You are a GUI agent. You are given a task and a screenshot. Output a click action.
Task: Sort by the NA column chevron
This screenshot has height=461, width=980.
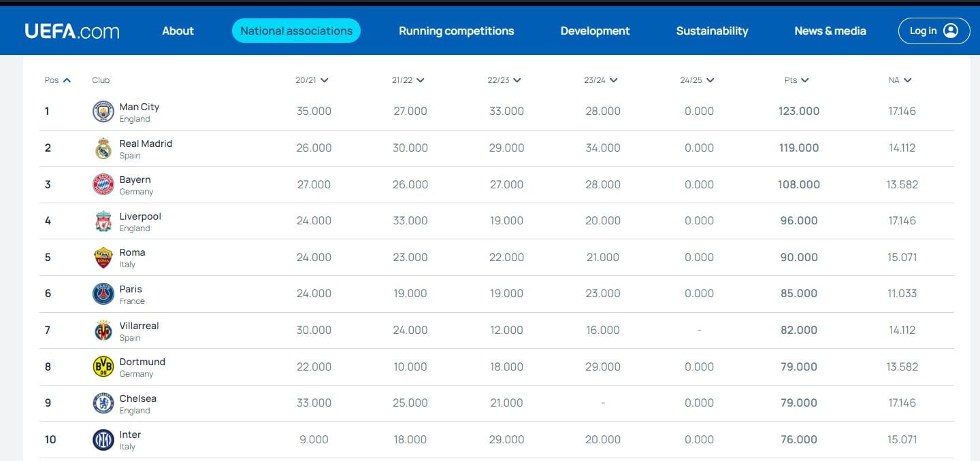907,80
